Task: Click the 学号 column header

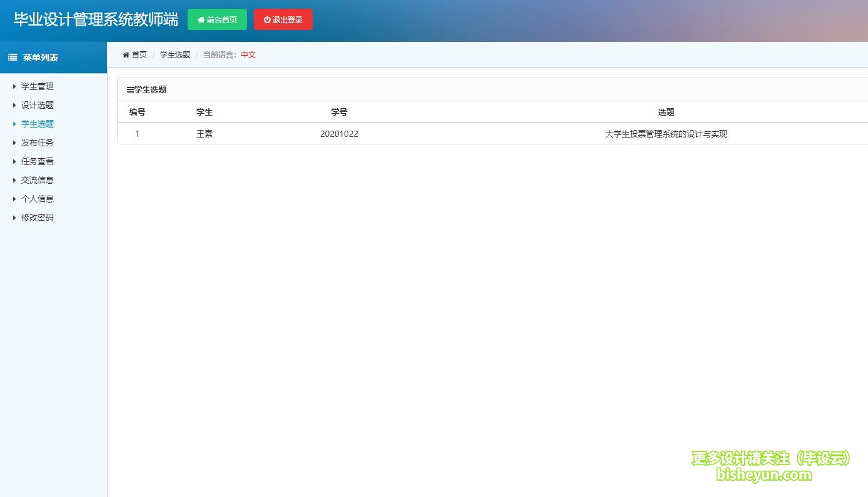Action: [x=339, y=113]
